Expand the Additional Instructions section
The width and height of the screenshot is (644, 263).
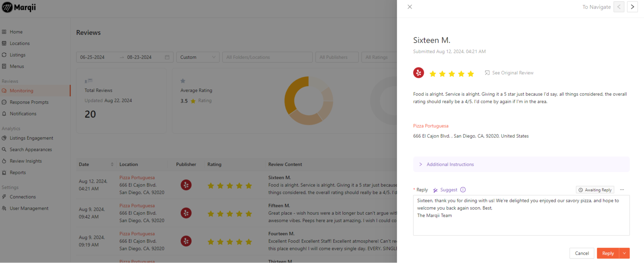[x=450, y=165]
